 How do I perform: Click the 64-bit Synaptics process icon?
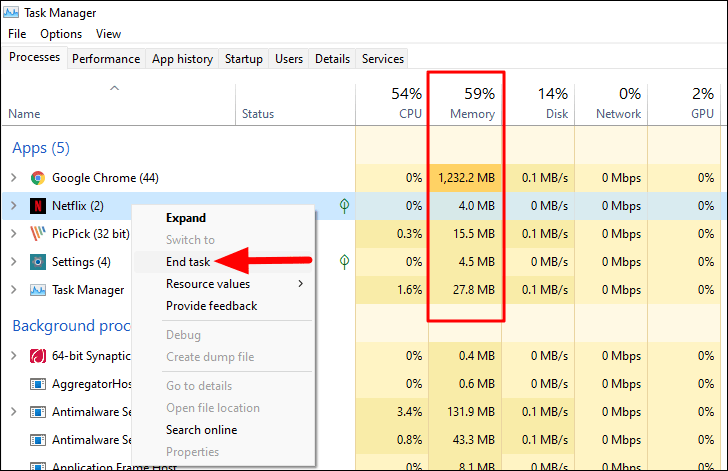click(38, 356)
